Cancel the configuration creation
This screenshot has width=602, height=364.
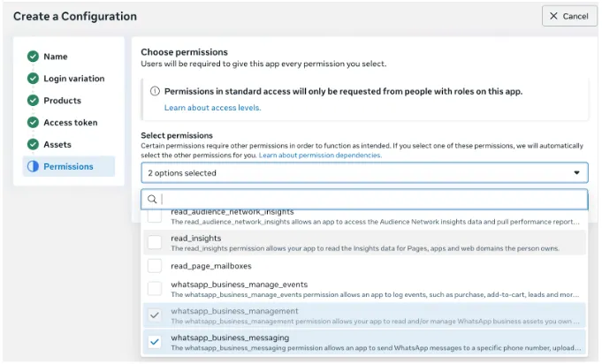tap(569, 16)
